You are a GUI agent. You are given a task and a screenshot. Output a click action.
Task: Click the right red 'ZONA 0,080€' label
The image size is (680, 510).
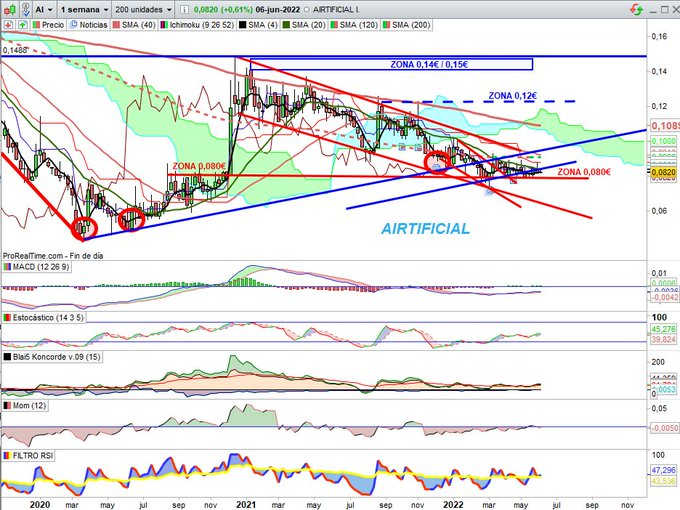point(584,172)
